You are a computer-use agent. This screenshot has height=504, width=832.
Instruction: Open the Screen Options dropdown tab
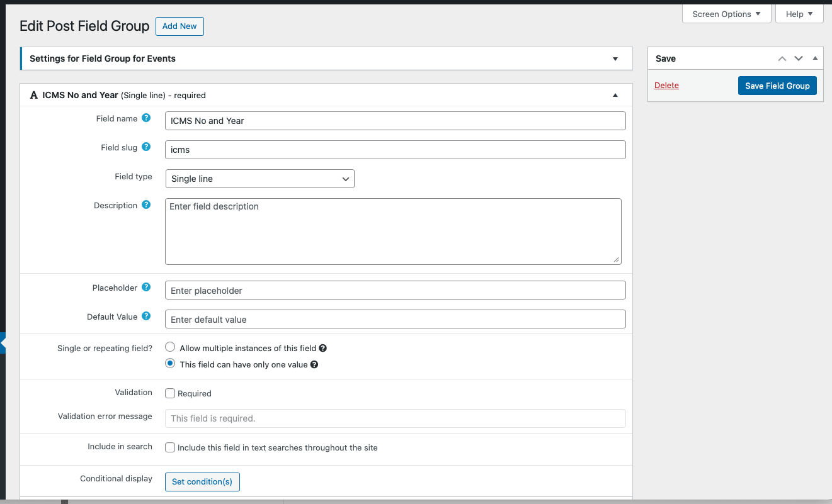point(726,14)
